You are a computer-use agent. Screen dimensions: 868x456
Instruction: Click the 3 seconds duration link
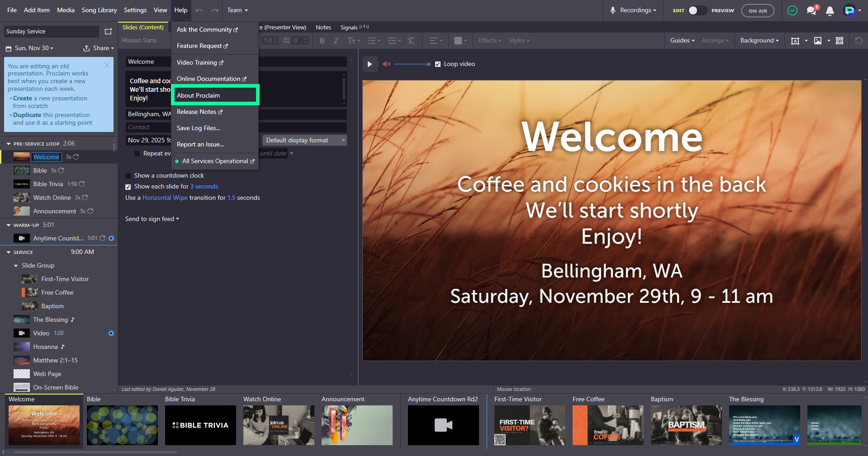[x=204, y=187]
